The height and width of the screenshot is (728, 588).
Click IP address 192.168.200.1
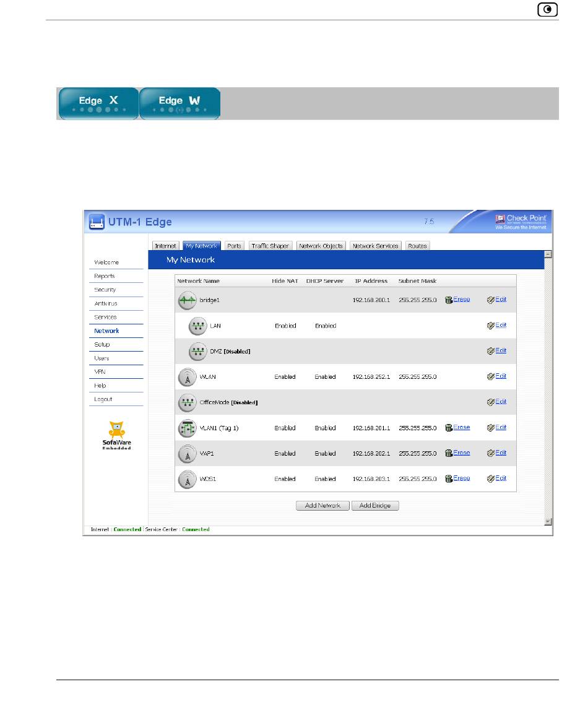pos(371,300)
